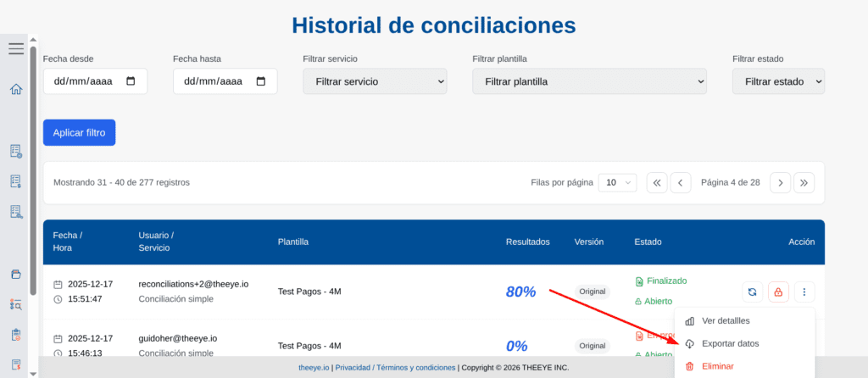
Task: Open the Filtrar estado dropdown
Action: 778,81
